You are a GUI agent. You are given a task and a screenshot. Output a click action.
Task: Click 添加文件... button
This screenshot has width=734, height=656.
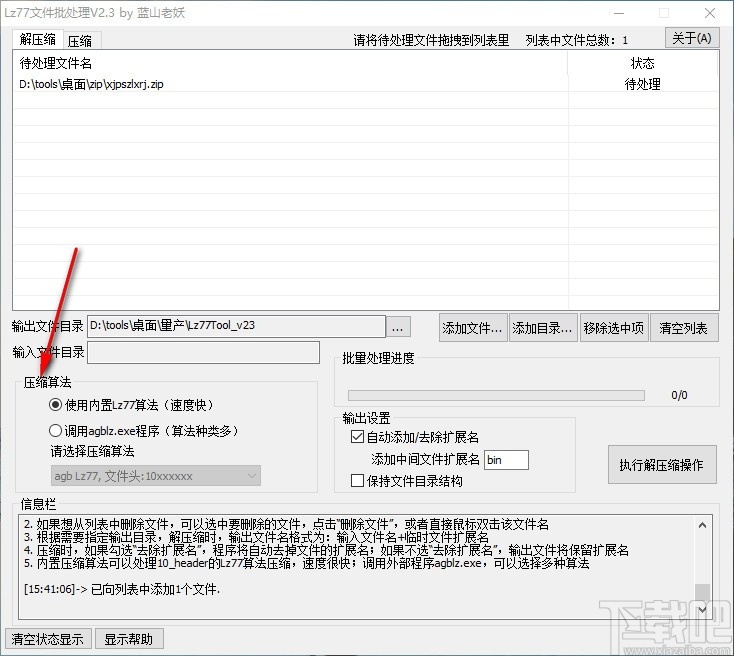472,328
